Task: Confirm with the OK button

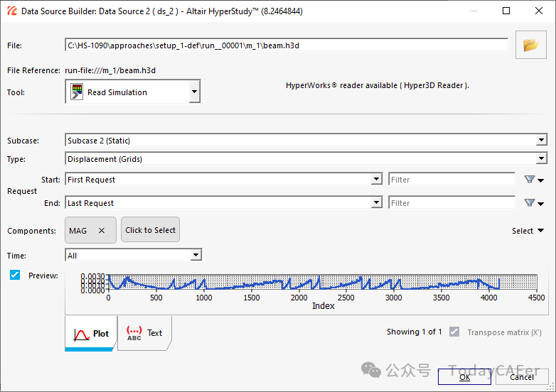Action: pos(464,377)
